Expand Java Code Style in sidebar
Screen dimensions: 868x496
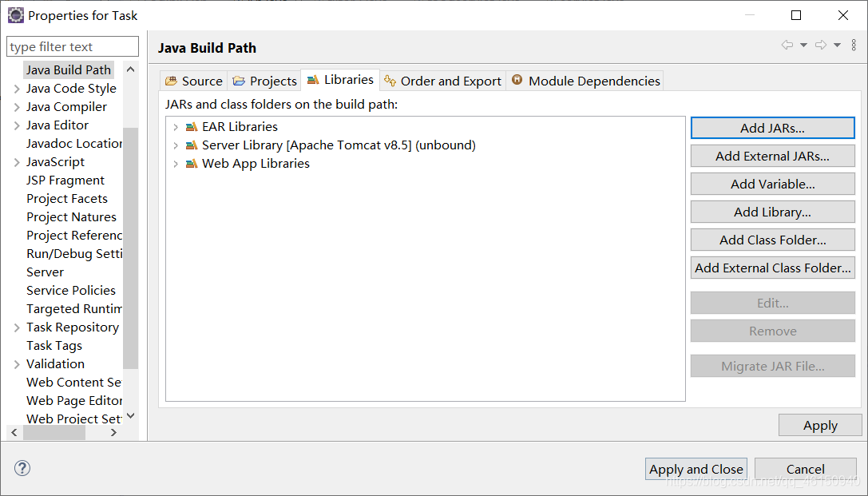17,89
